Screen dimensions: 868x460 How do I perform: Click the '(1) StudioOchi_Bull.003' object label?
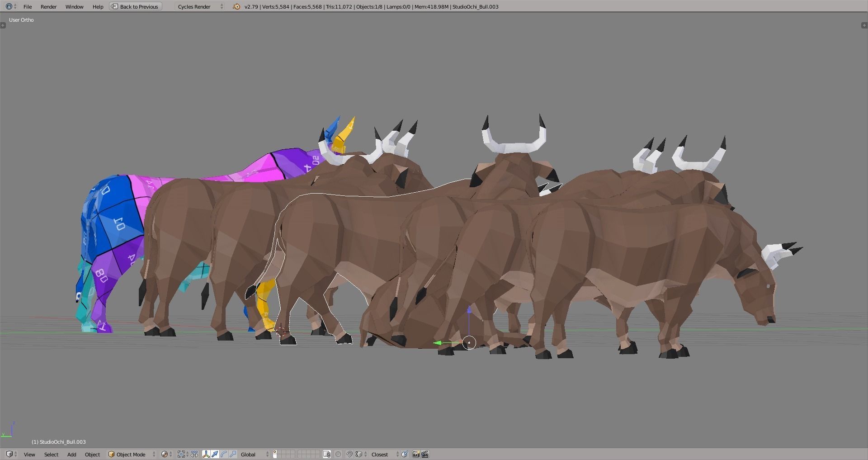click(x=59, y=442)
